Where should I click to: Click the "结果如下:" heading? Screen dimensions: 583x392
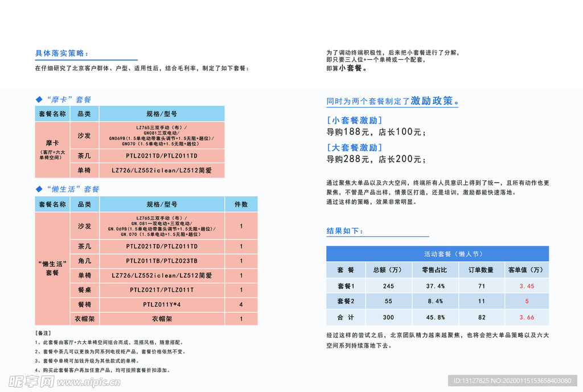[345, 231]
